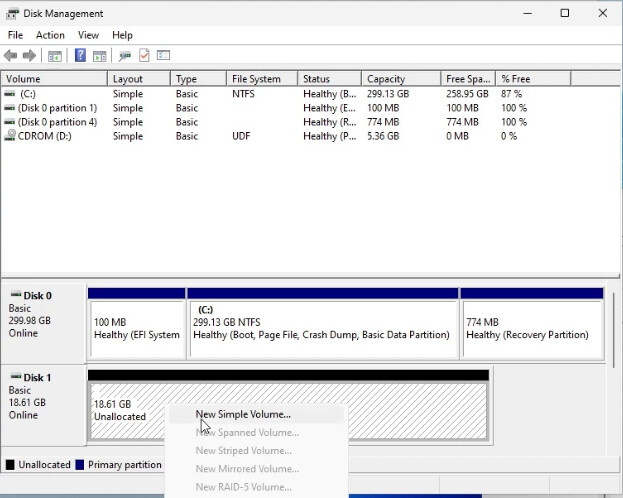Screen dimensions: 623x498
Task: Click the 87 % free cell
Action: pos(511,94)
